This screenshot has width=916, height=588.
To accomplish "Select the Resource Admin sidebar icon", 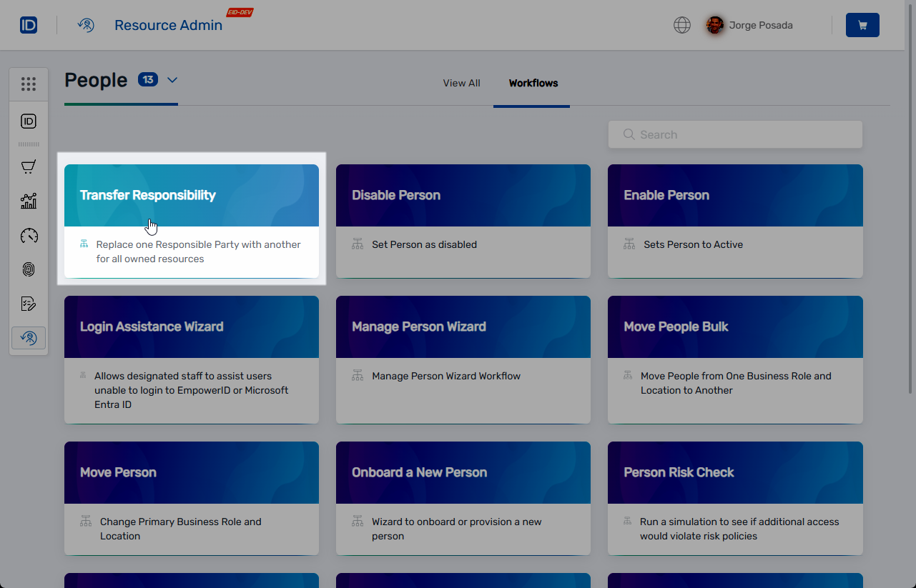I will pos(29,338).
